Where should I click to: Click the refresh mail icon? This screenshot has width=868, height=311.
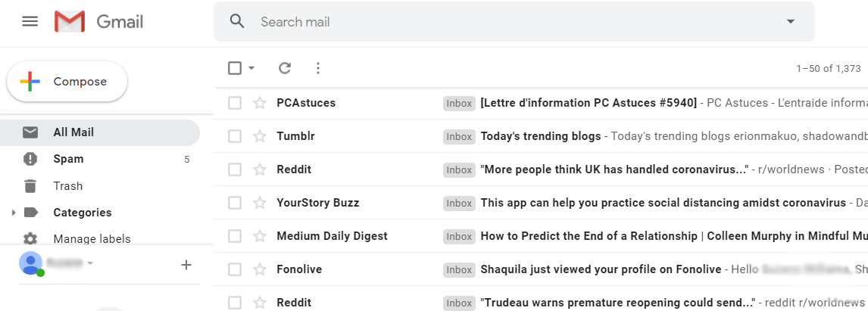point(285,68)
